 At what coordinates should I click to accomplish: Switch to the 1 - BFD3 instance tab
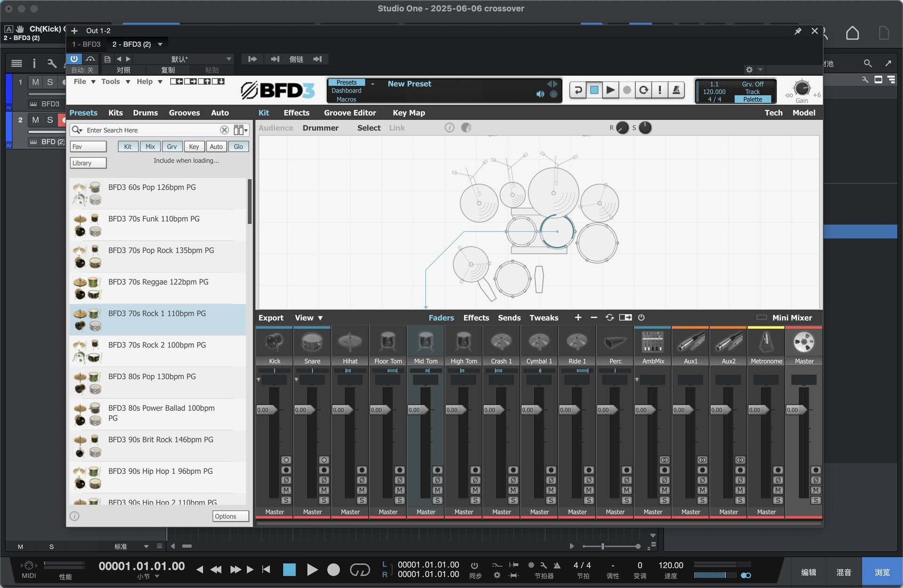click(x=86, y=44)
